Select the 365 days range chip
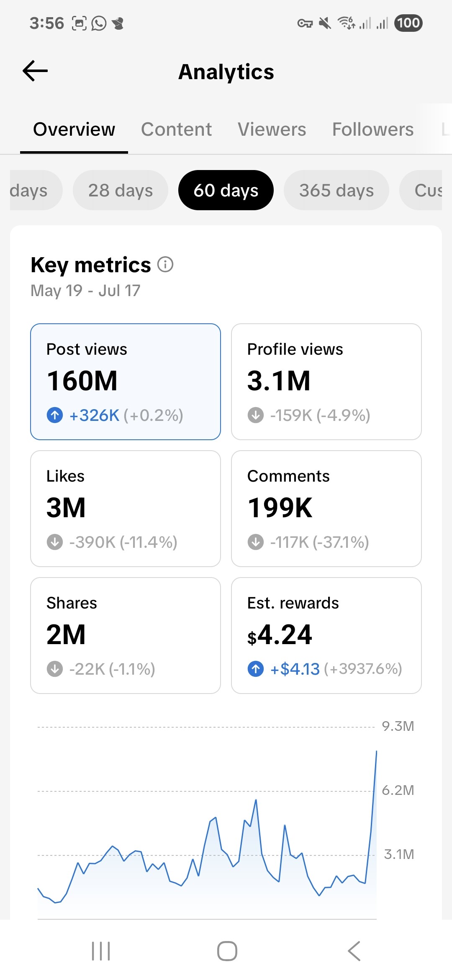 (336, 191)
